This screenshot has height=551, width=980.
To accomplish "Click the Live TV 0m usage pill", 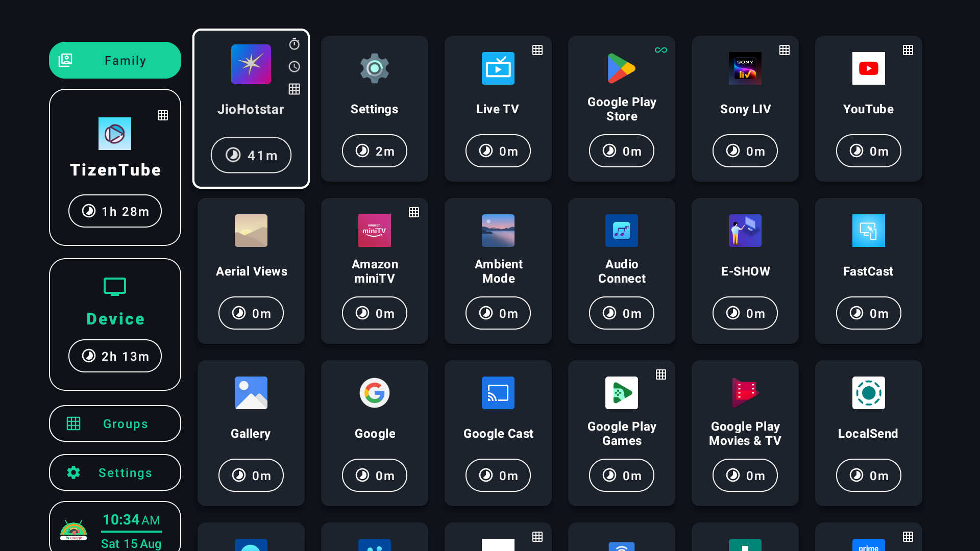I will click(498, 151).
